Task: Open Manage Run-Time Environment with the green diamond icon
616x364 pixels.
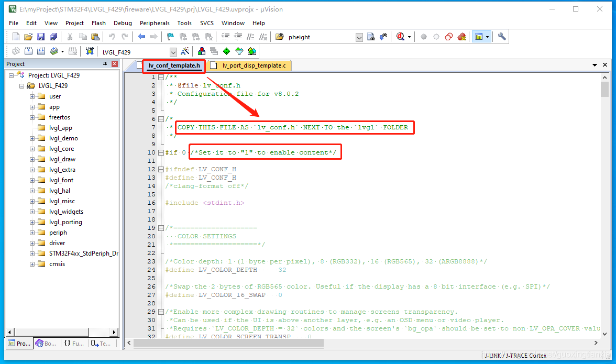Action: pos(227,51)
